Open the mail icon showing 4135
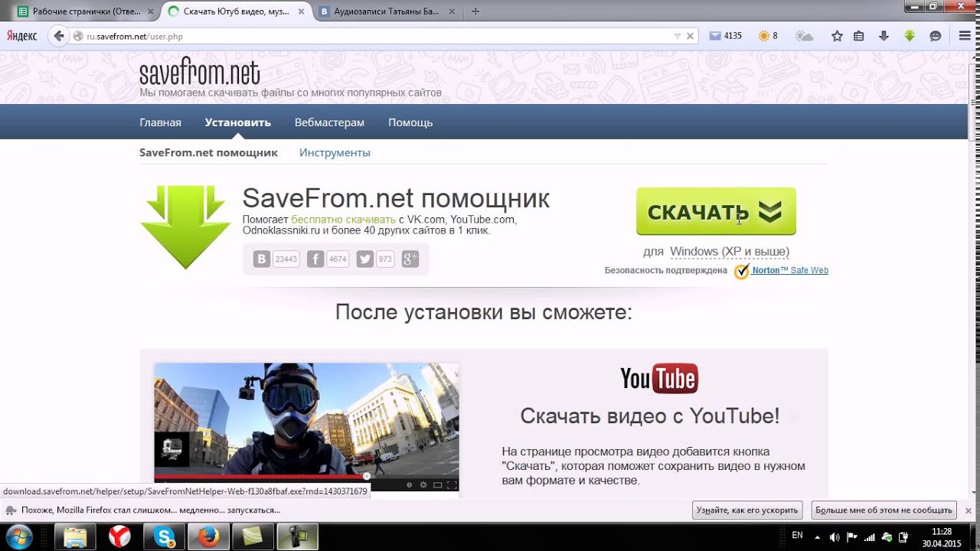 [x=725, y=36]
